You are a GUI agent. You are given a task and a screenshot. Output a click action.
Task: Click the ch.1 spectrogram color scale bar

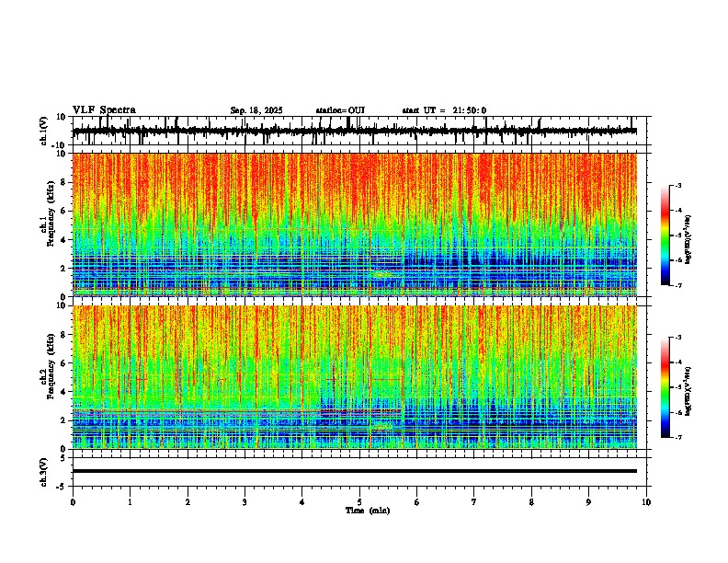(665, 236)
